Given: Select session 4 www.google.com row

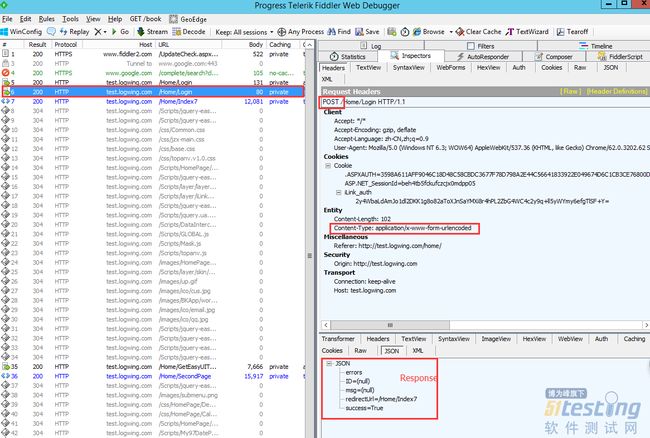Looking at the screenshot, I should click(x=153, y=73).
